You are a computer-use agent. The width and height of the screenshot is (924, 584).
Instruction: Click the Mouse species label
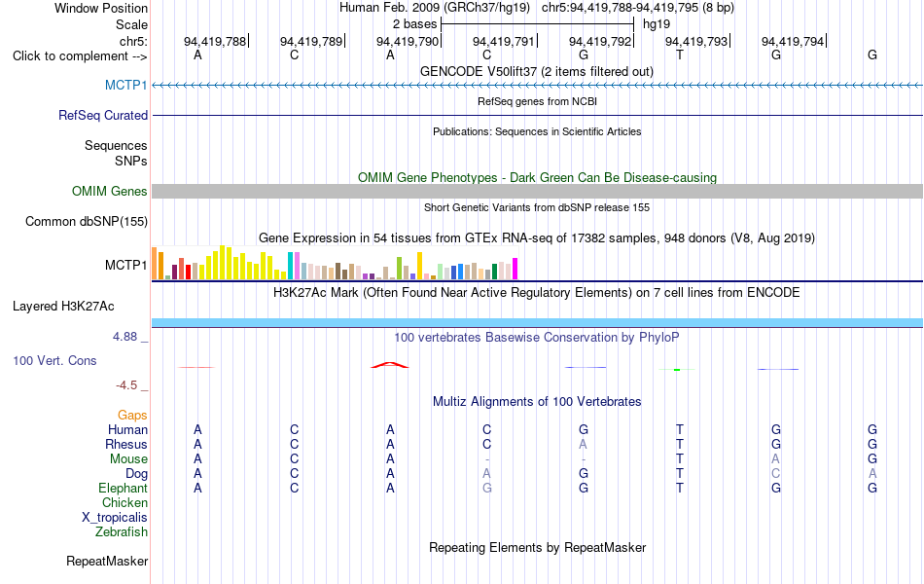[x=128, y=459]
